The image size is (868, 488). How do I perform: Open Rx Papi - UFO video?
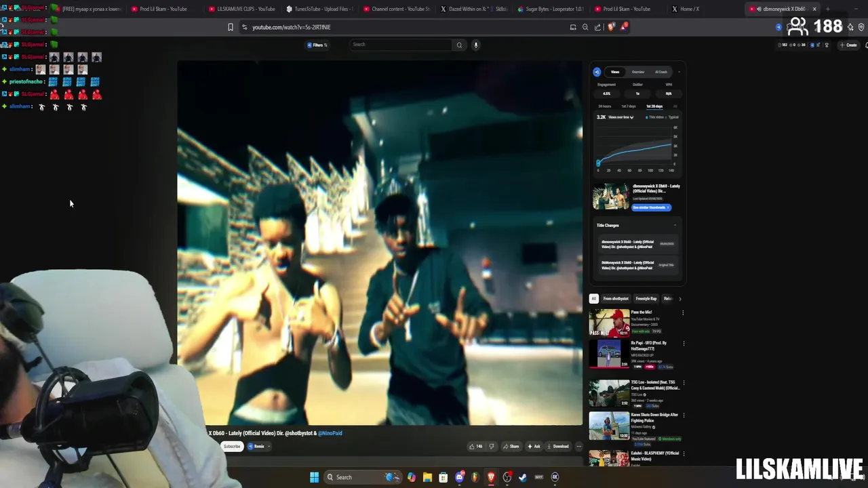[608, 354]
